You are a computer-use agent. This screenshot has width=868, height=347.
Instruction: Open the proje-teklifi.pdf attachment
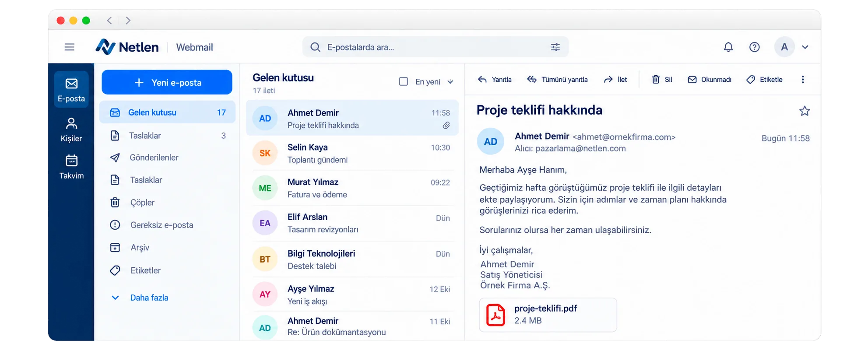point(548,315)
